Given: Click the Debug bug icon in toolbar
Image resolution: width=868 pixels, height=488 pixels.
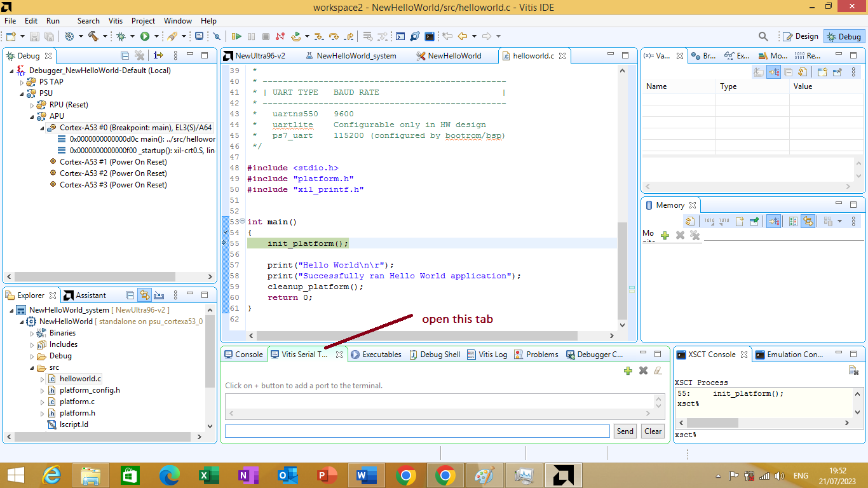Looking at the screenshot, I should tap(121, 36).
